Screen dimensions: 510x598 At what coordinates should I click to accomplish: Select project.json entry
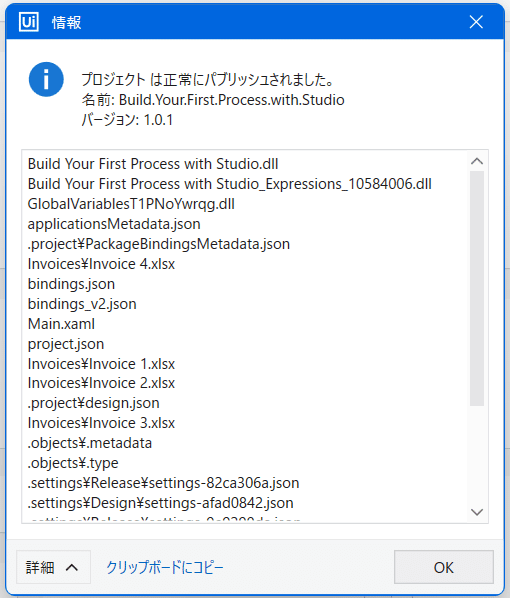click(66, 344)
